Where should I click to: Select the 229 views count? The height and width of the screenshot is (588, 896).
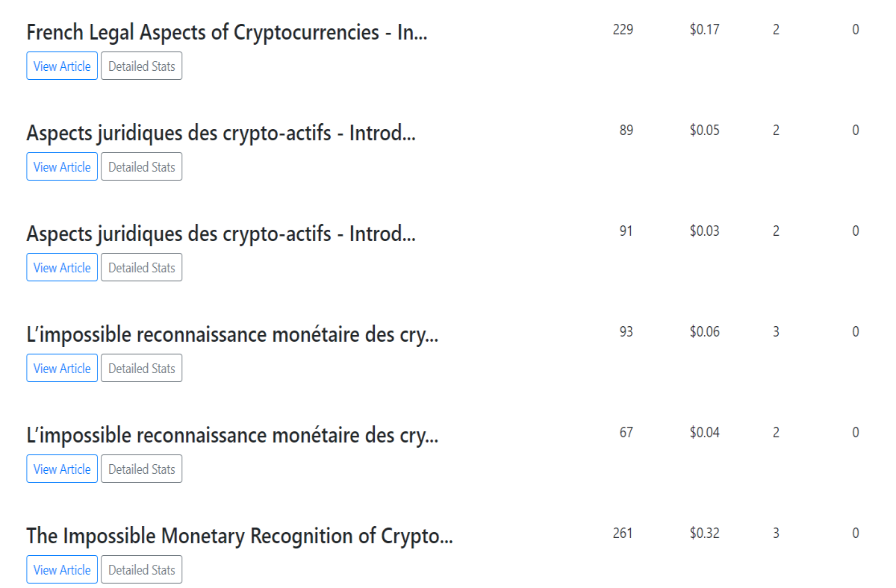623,29
